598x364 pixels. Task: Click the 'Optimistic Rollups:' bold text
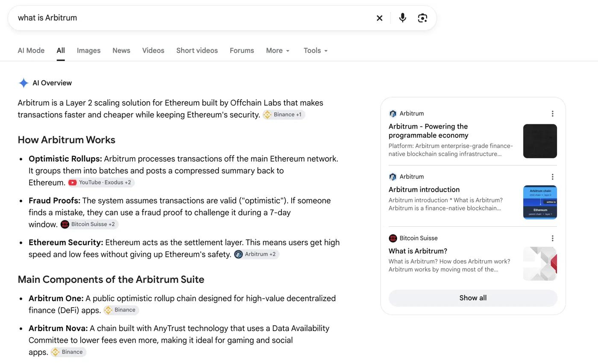click(x=65, y=159)
